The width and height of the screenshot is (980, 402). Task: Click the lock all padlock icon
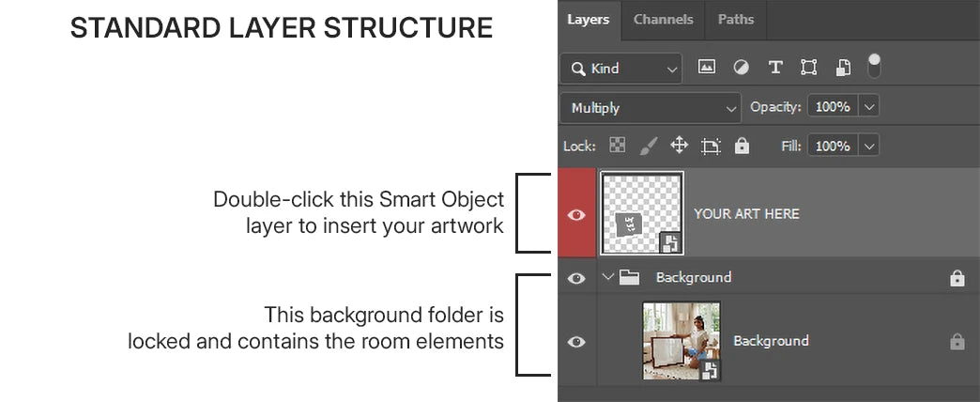743,146
